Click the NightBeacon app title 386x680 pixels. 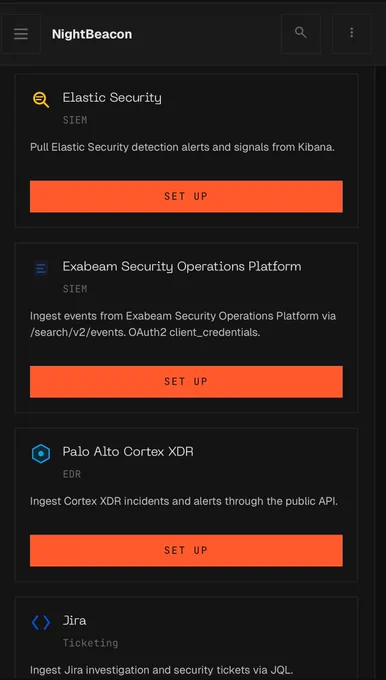[92, 34]
